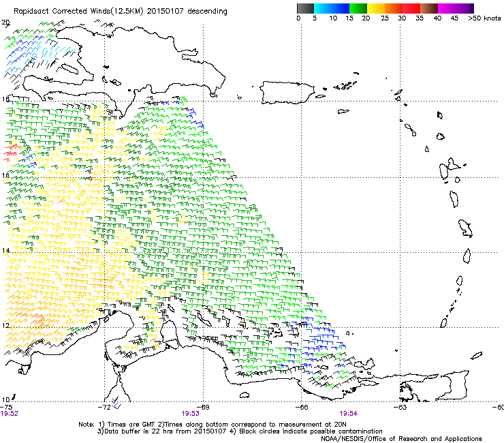This screenshot has width=504, height=443.
Task: Click the Guadeloupe island outline
Action: [x=450, y=168]
